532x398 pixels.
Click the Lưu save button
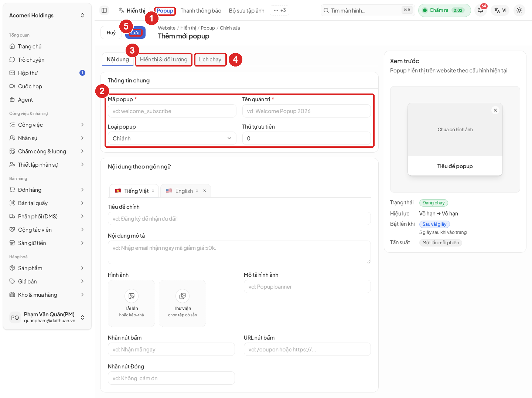click(x=135, y=33)
